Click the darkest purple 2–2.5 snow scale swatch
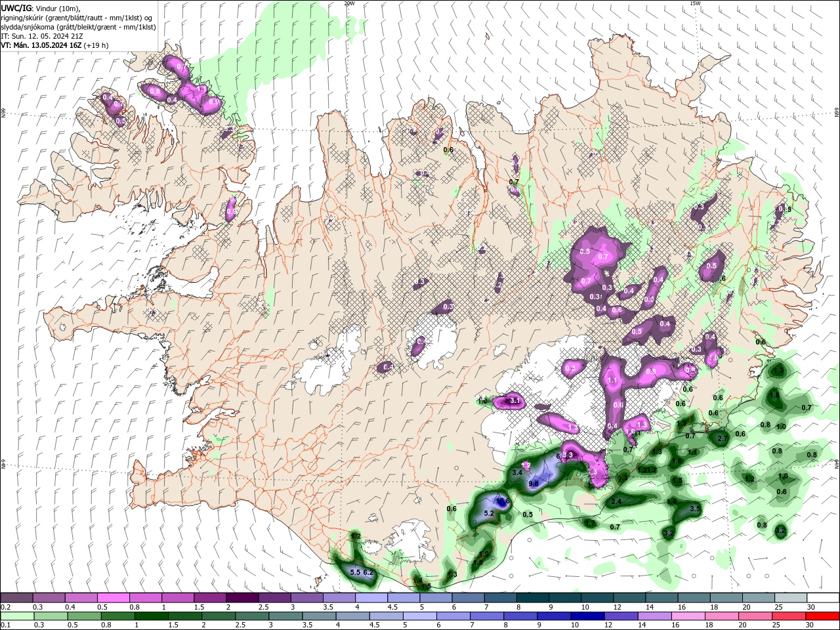The width and height of the screenshot is (840, 630). [242, 598]
